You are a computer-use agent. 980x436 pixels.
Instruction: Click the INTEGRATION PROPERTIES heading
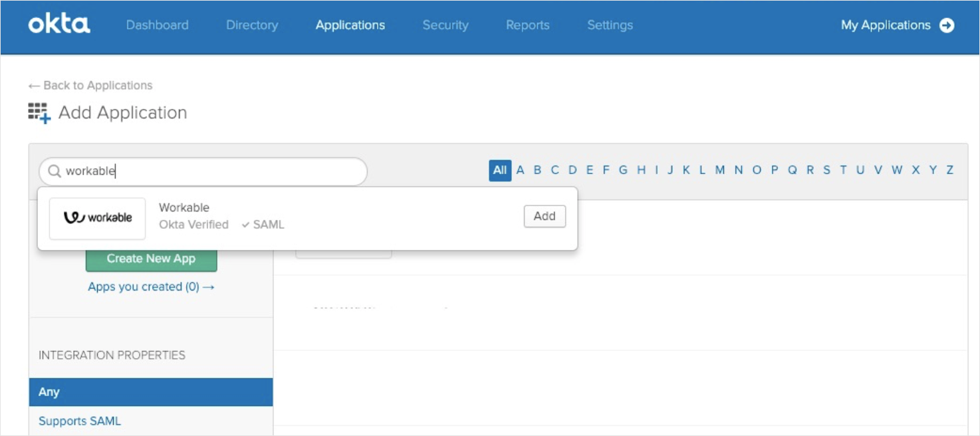point(112,355)
